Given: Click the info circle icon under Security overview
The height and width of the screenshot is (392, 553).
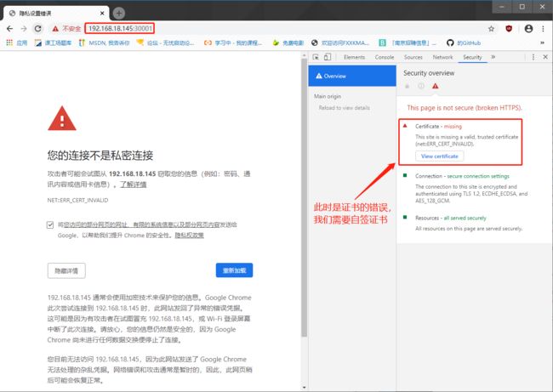Looking at the screenshot, I should pos(421,86).
